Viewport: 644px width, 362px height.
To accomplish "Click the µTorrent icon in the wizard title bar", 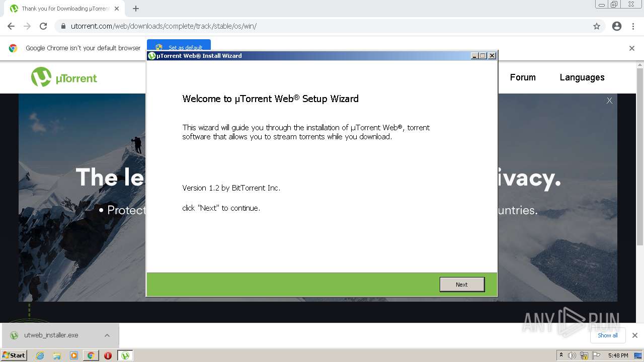I will [152, 56].
